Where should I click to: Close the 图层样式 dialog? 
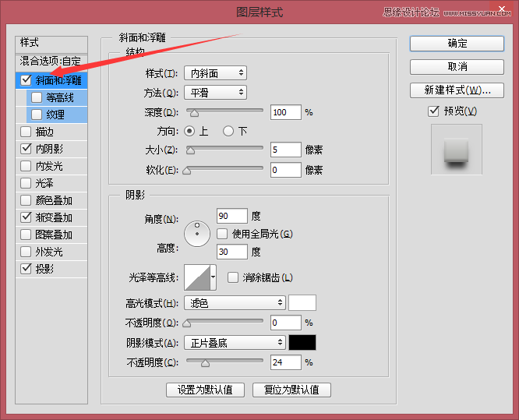tap(502, 9)
